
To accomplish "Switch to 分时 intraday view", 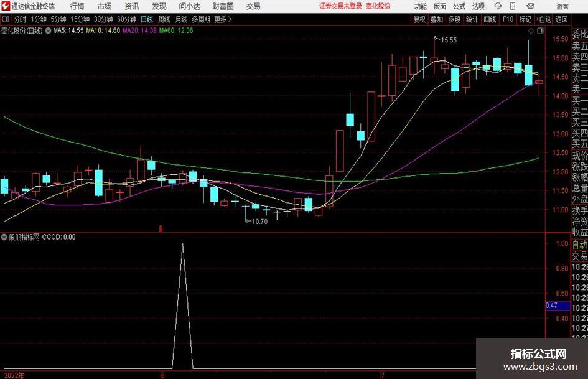I will 20,19.
